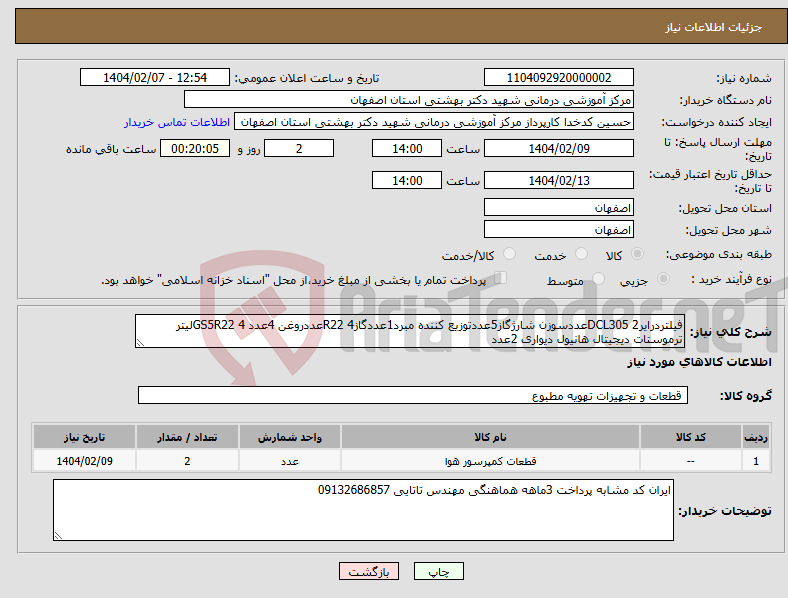Click the resize handle of description text area
The width and height of the screenshot is (788, 598).
tap(140, 343)
